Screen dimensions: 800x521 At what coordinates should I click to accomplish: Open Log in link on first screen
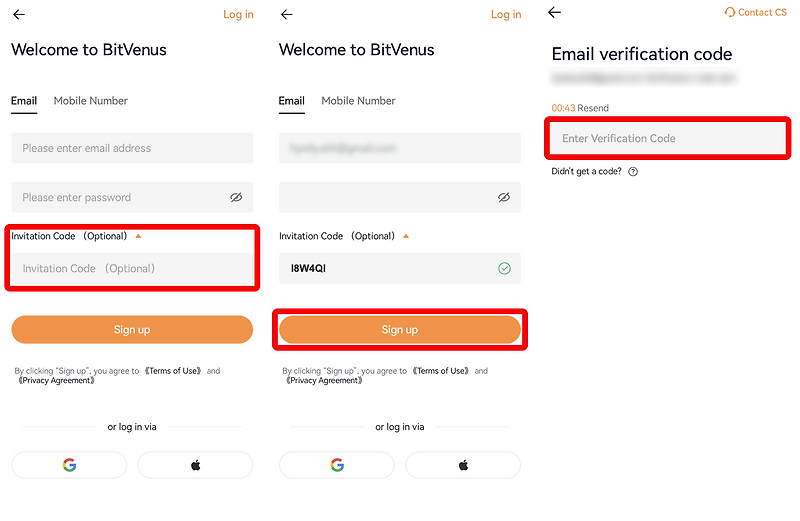[238, 14]
